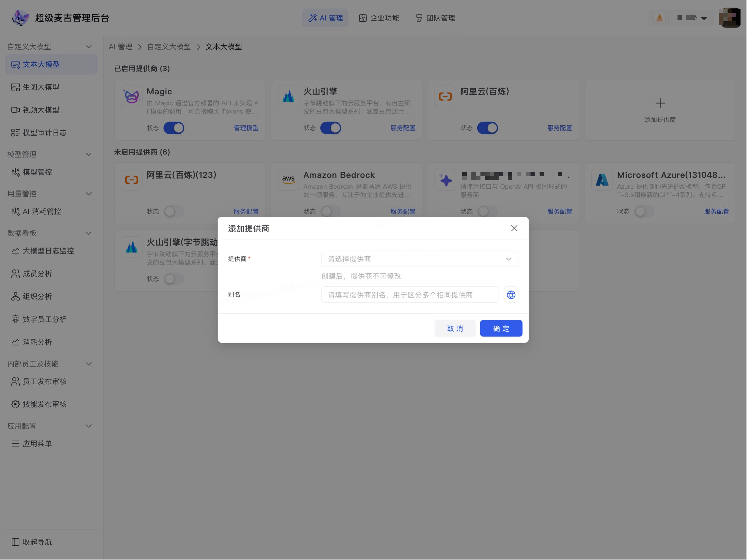Enable the 阿里云(百炼)(123) status switch
The width and height of the screenshot is (747, 560).
(x=174, y=212)
